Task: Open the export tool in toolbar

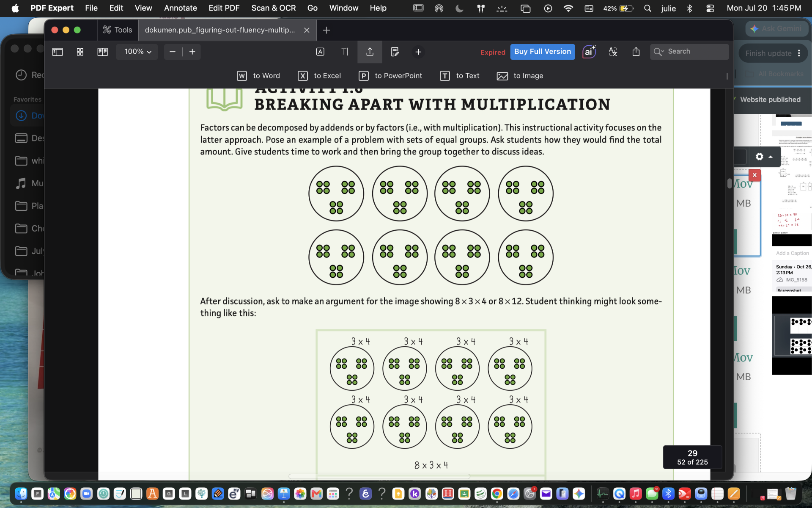Action: click(x=370, y=52)
